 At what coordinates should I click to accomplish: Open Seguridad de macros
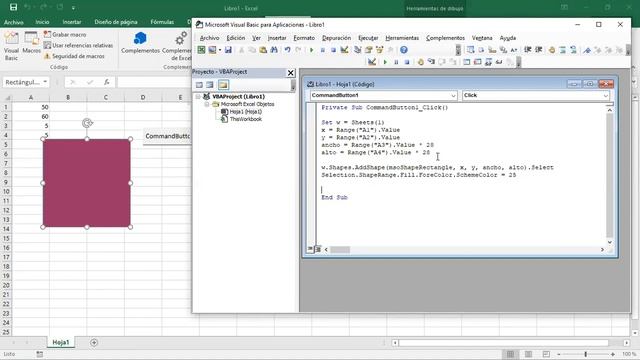[x=74, y=56]
